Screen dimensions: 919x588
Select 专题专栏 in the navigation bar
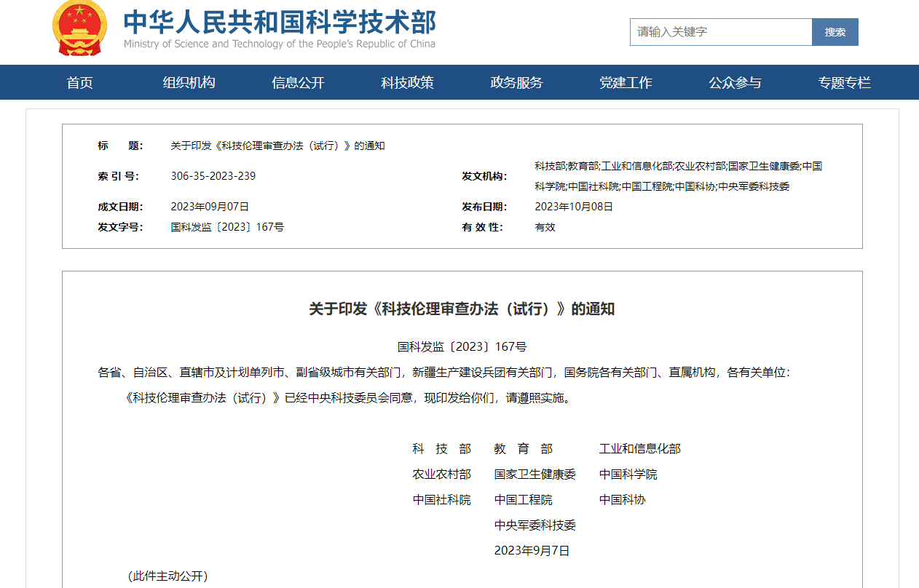[844, 83]
